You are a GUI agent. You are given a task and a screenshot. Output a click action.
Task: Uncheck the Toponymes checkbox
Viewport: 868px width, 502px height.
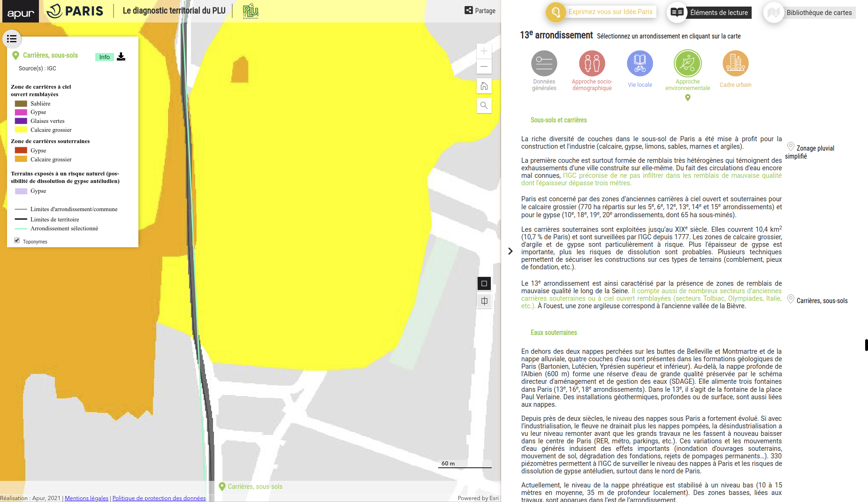(x=17, y=241)
